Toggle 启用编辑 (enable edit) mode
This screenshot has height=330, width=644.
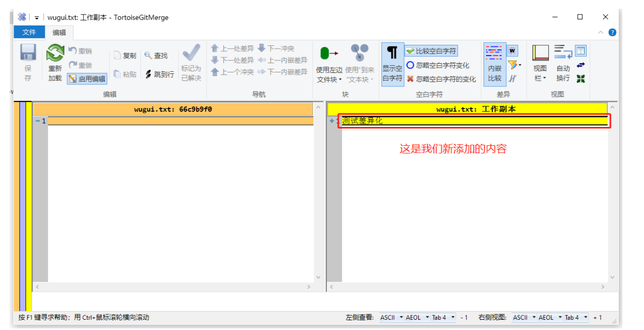pyautogui.click(x=88, y=79)
